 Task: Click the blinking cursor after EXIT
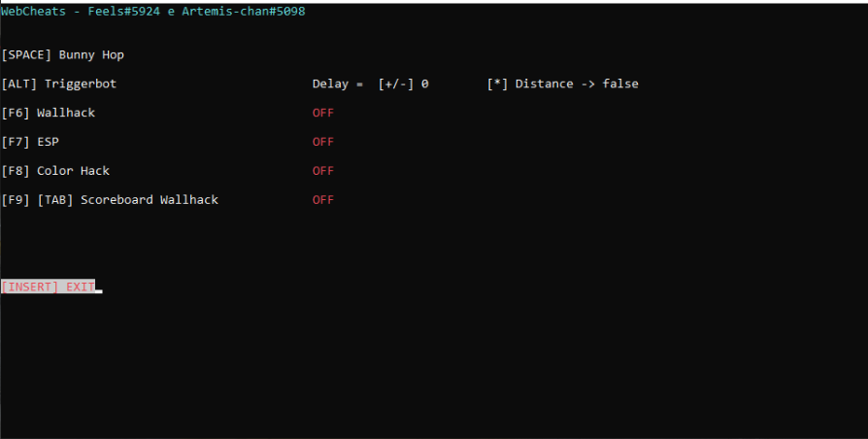coord(99,291)
